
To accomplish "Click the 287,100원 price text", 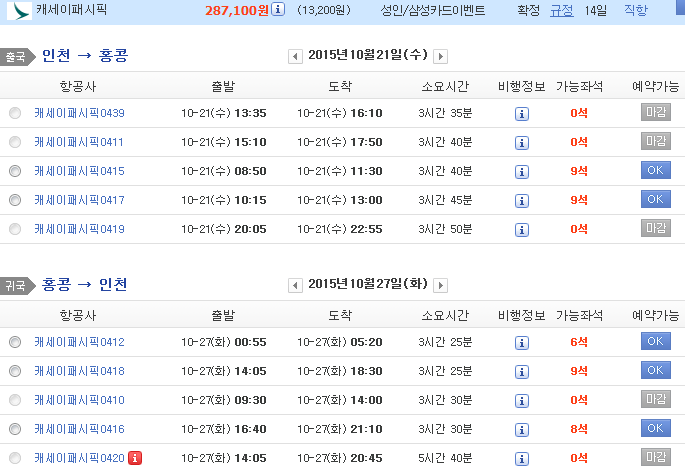I will [x=237, y=10].
